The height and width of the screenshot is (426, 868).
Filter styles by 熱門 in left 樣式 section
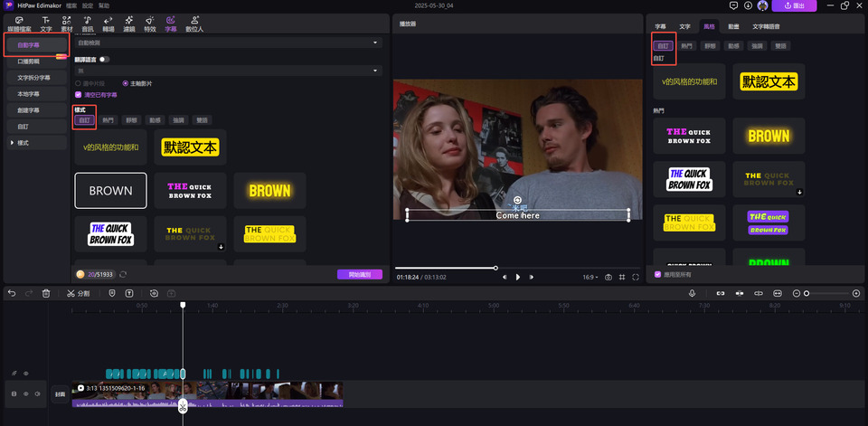pyautogui.click(x=108, y=120)
